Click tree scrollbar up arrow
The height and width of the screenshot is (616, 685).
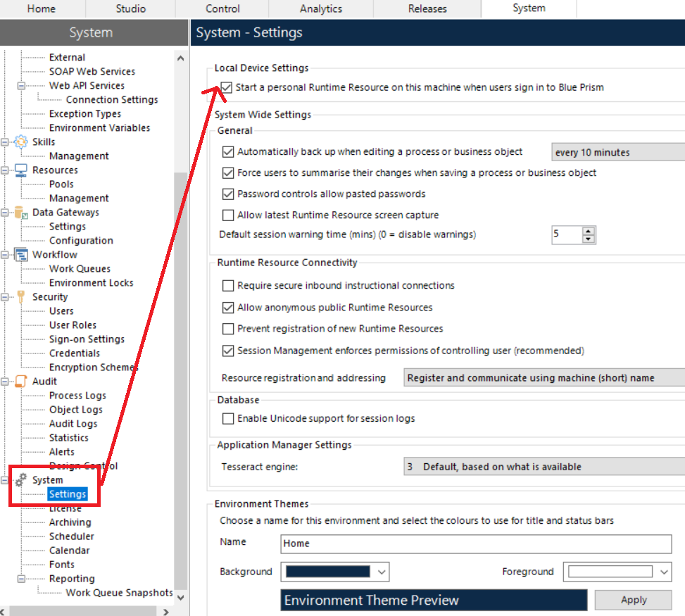click(x=181, y=58)
